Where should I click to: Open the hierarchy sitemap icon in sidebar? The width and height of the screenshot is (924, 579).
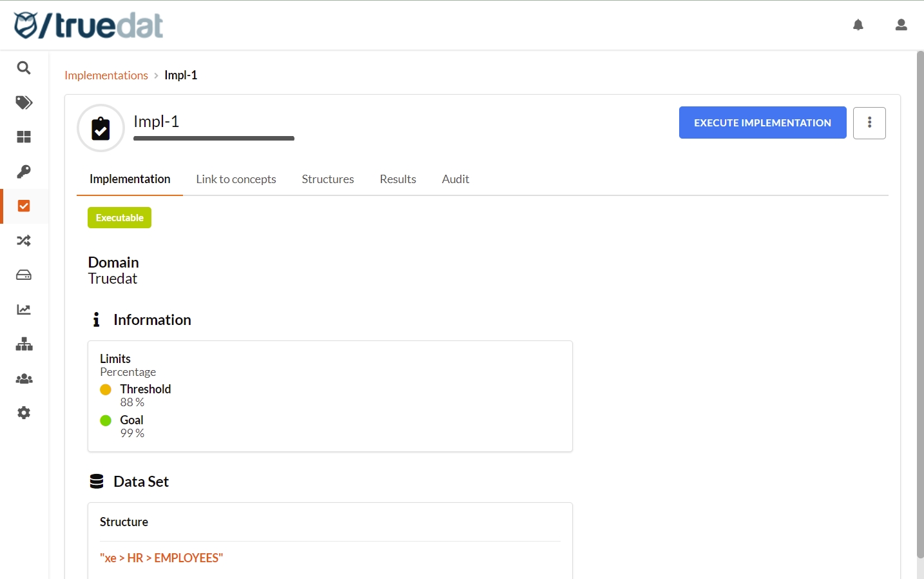[x=24, y=344]
